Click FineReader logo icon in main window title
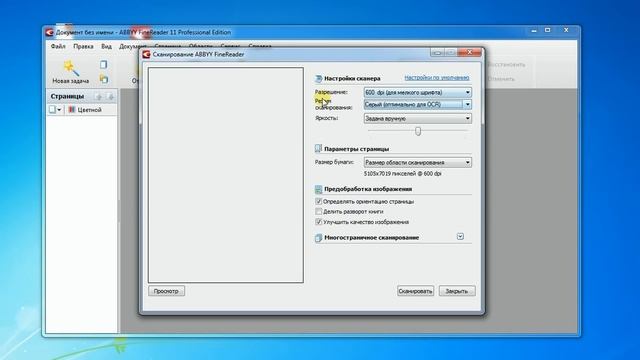This screenshot has height=360, width=640. tap(50, 32)
